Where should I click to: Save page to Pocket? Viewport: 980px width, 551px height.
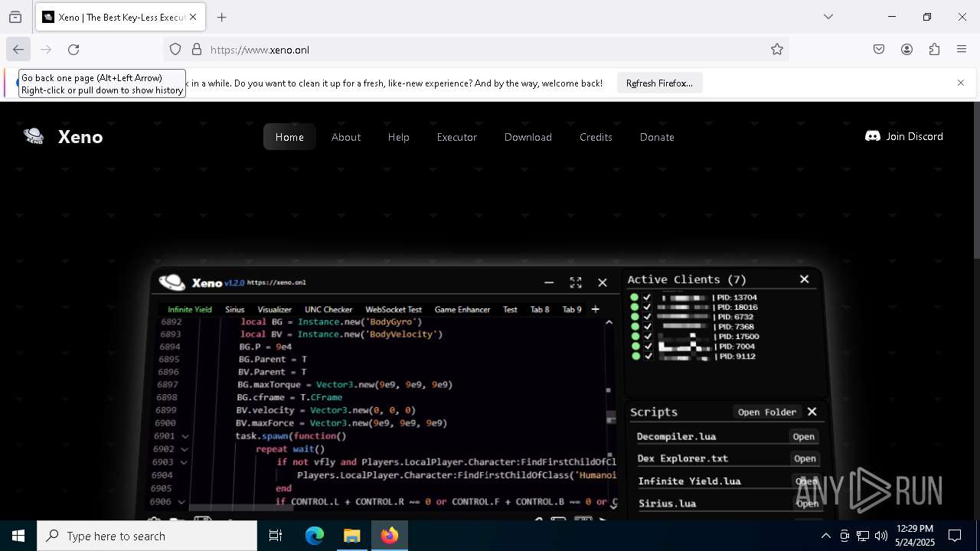879,50
